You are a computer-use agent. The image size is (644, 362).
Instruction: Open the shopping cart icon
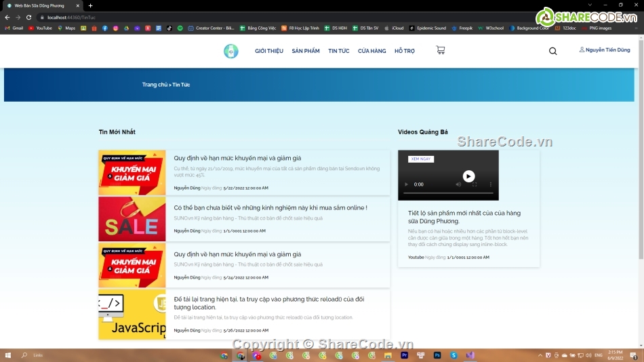click(440, 50)
